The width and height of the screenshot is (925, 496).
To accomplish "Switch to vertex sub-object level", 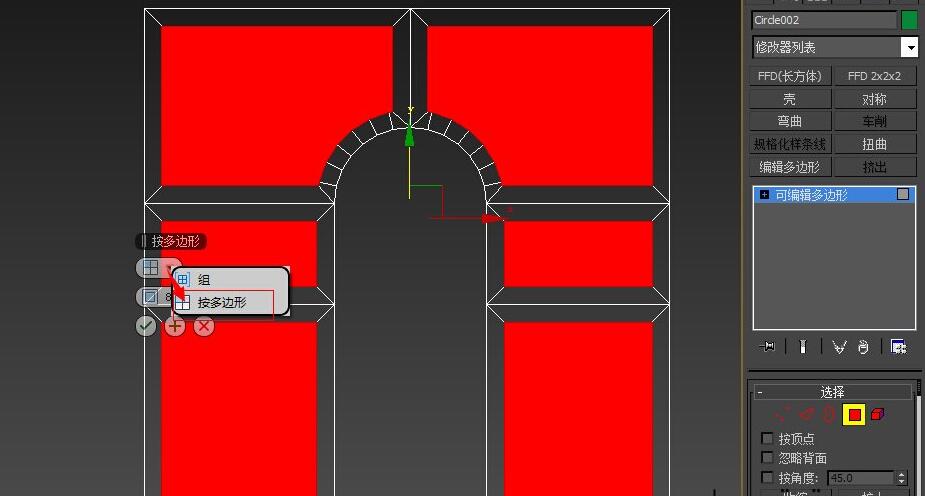I will point(782,415).
